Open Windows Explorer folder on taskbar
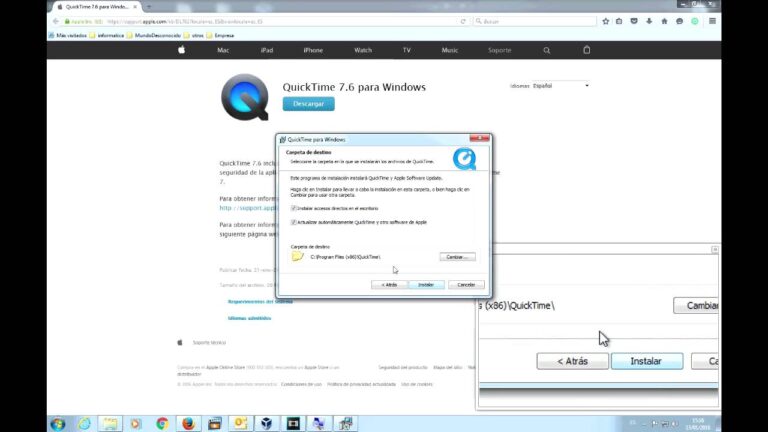Image resolution: width=768 pixels, height=432 pixels. [x=110, y=424]
